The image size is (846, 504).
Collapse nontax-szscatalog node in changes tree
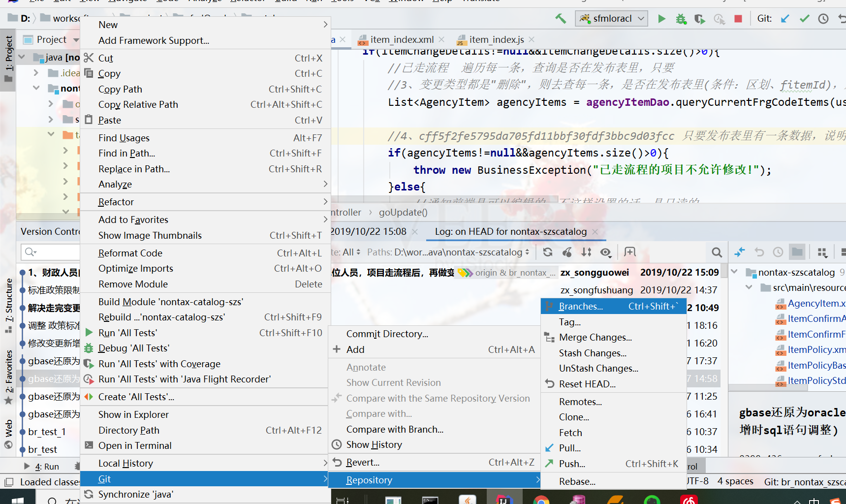[x=734, y=272]
